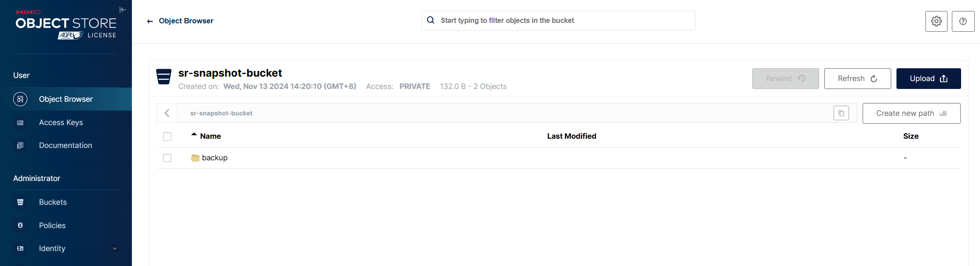Go back using the path breadcrumb chevron

pyautogui.click(x=167, y=113)
